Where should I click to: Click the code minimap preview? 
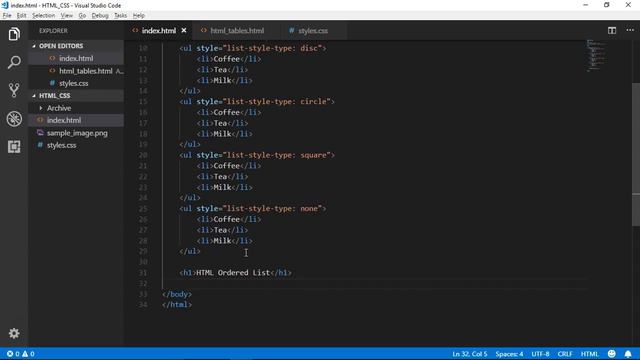coord(596,55)
